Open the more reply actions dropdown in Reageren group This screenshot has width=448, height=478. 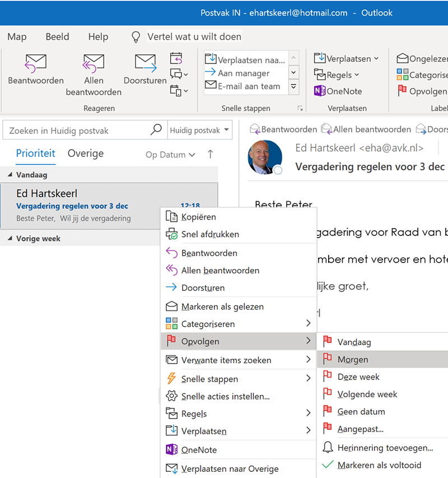pos(179,91)
